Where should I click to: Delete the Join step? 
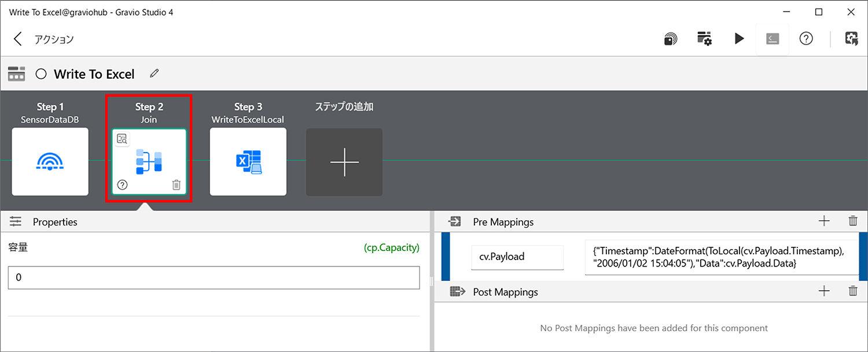pos(176,185)
